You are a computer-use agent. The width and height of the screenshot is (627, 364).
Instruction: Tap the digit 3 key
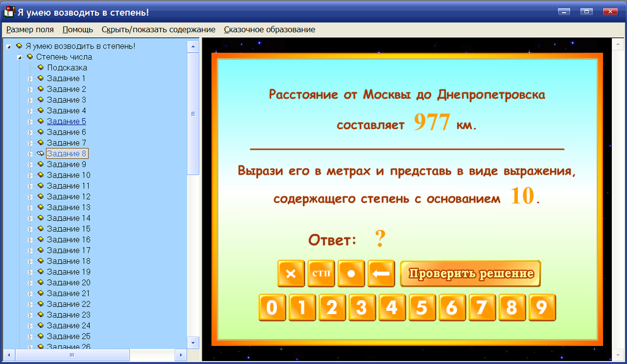[x=362, y=308]
